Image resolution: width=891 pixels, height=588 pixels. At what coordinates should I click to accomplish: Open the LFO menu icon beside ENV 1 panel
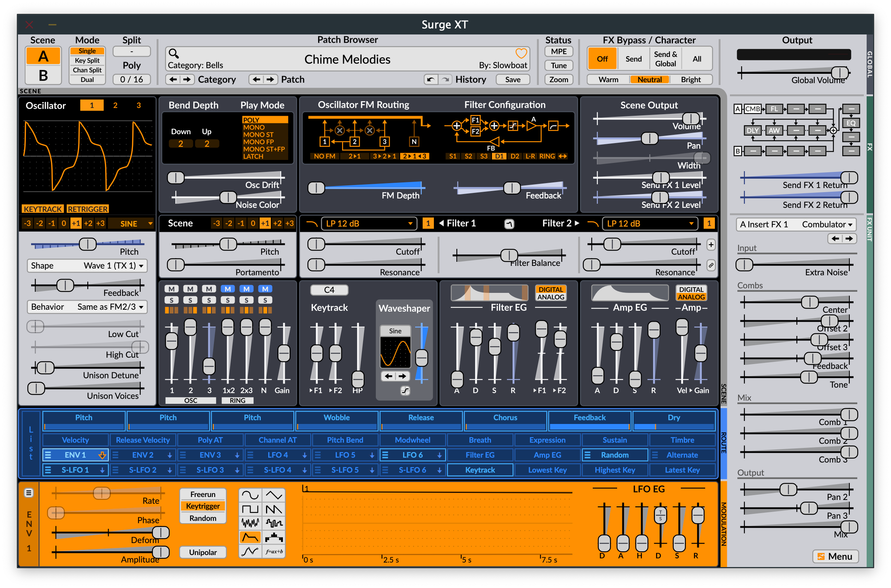pos(29,492)
